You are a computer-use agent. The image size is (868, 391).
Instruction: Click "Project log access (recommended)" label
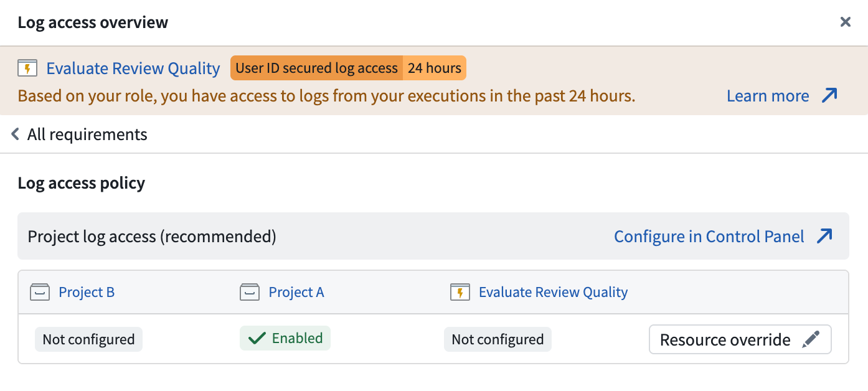click(x=152, y=237)
